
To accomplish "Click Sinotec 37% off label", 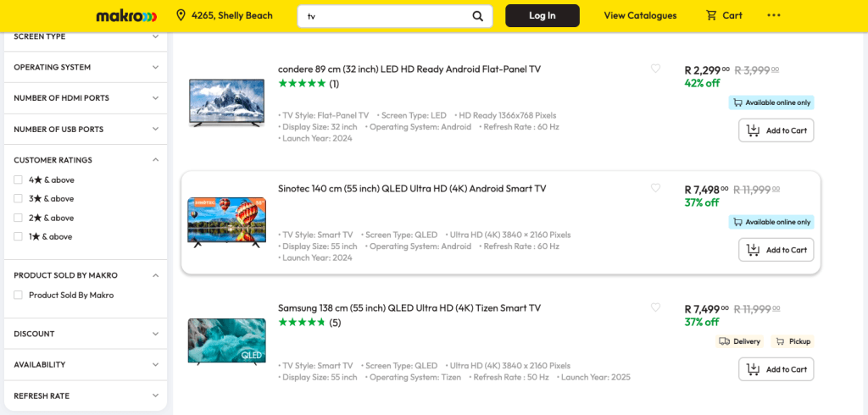I will [x=702, y=202].
